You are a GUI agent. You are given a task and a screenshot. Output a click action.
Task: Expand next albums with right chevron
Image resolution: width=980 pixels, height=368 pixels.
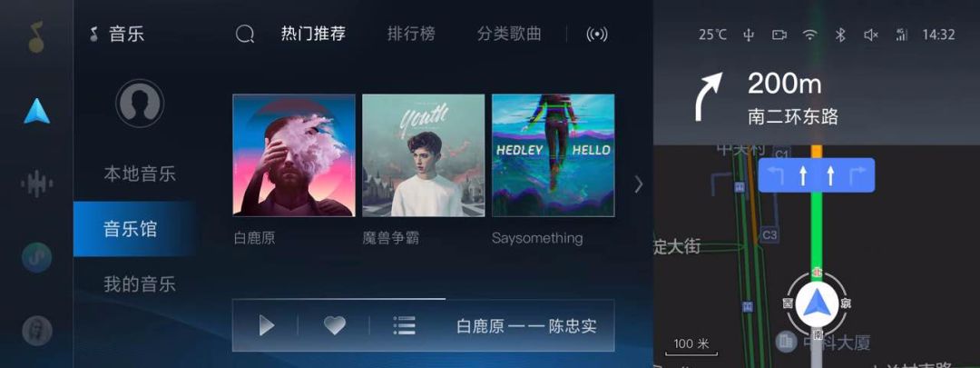tap(638, 184)
